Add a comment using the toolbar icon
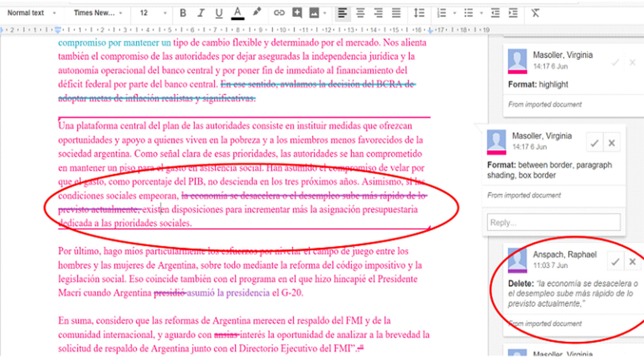This screenshot has height=362, width=644. 297,13
